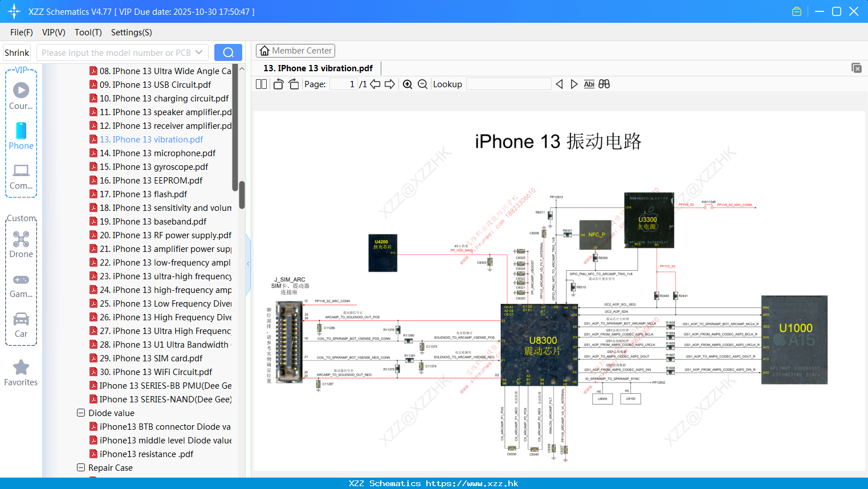The image size is (868, 489).
Task: Open 20. IPhone 13 RF power supply.pdf
Action: click(x=161, y=235)
